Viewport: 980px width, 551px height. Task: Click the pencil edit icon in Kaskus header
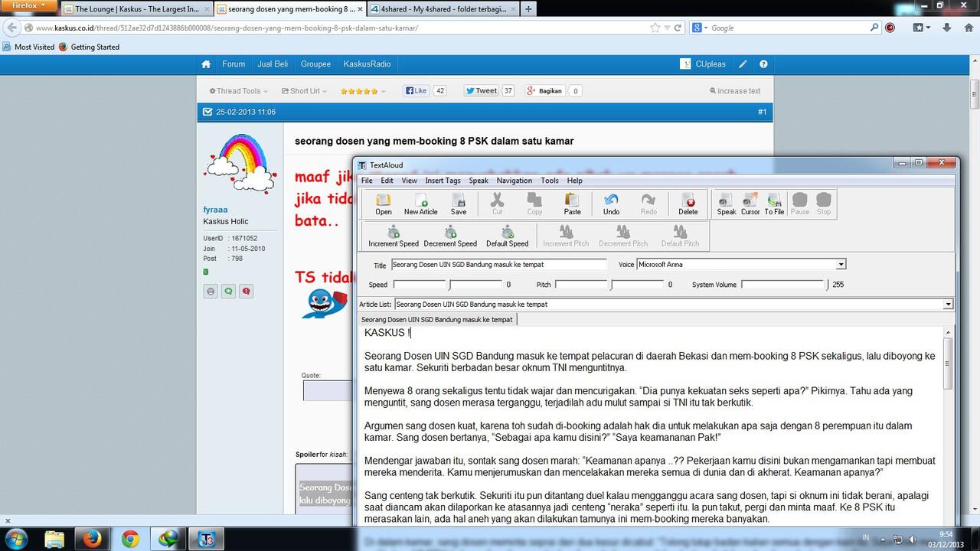(x=743, y=64)
